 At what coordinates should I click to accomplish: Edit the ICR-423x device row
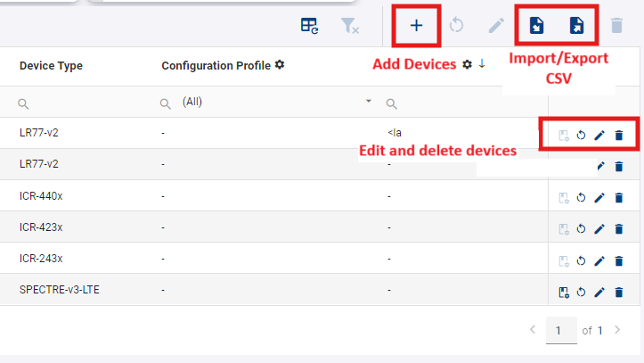(x=599, y=229)
